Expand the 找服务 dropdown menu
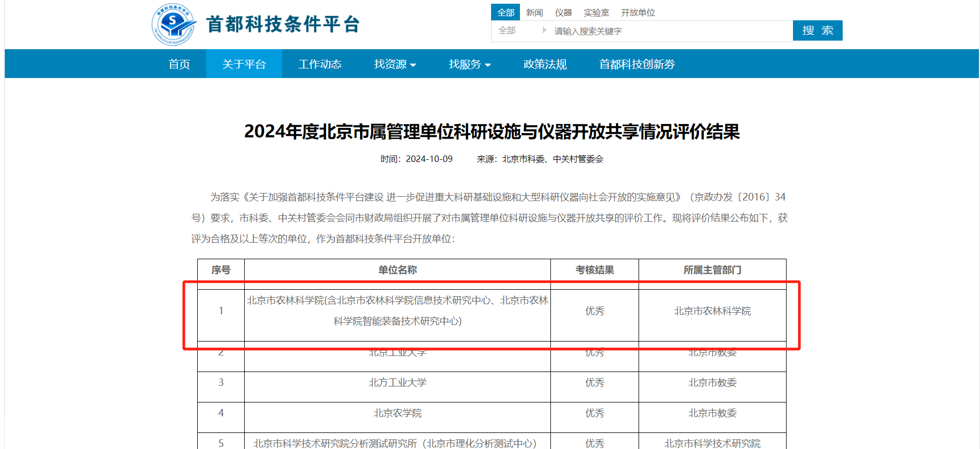The image size is (980, 449). [x=469, y=64]
